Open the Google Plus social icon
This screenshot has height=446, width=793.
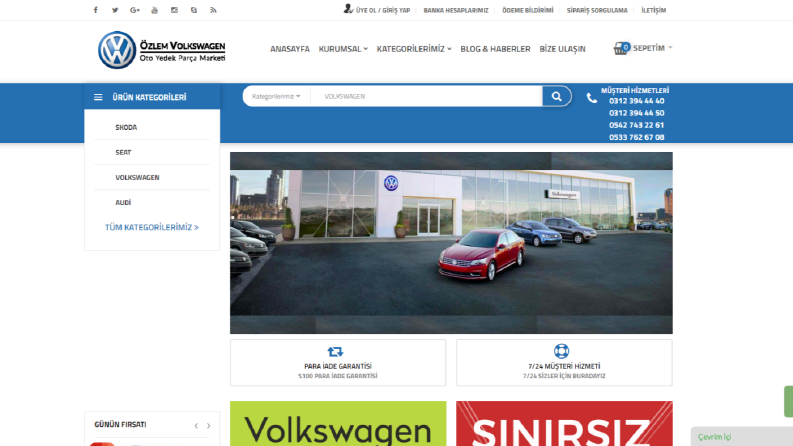point(135,10)
